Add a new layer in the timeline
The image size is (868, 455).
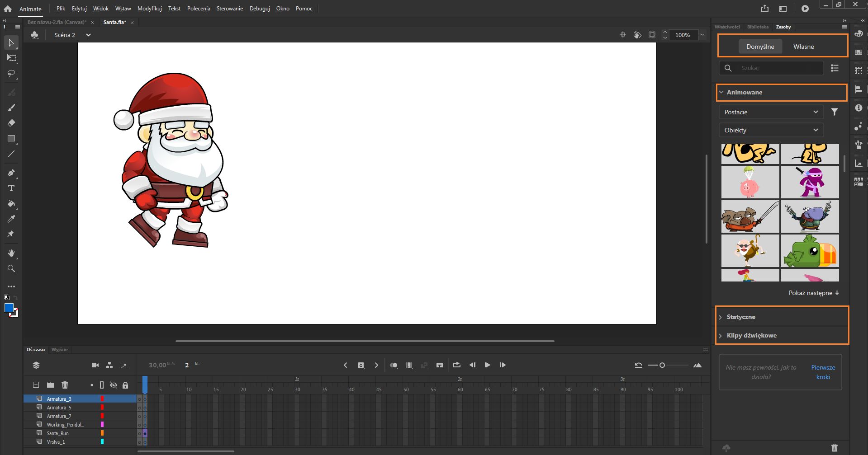[36, 385]
